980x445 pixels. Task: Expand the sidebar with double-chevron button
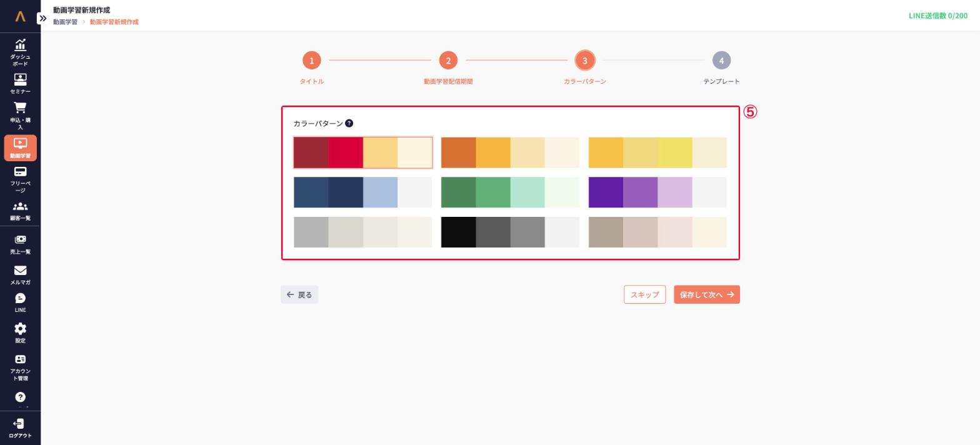coord(42,18)
